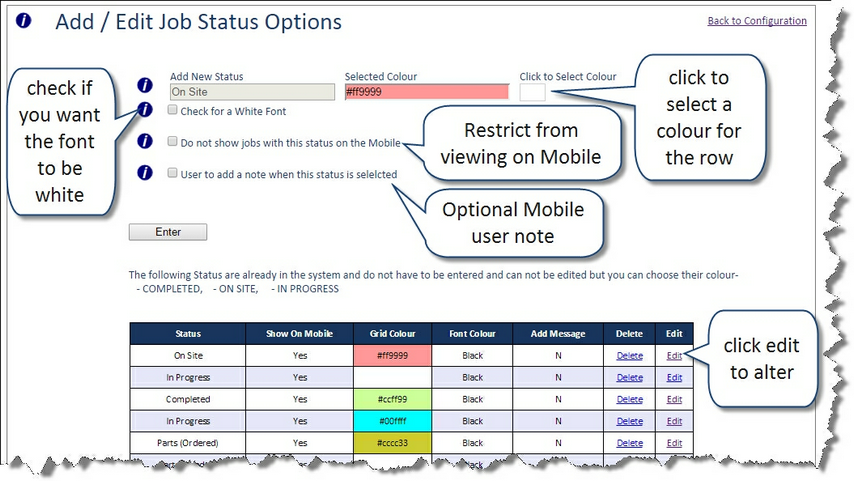Click the Selected Colour field showing #ff9999
The width and height of the screenshot is (854, 481).
click(426, 92)
